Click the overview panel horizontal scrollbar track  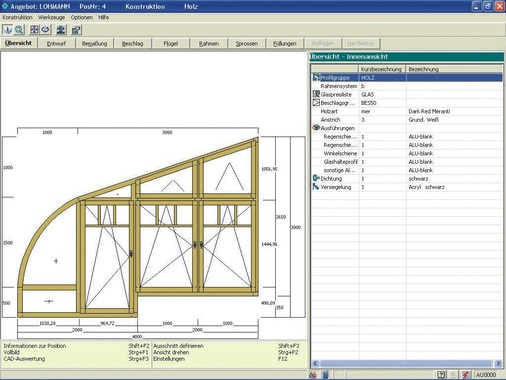point(406,363)
